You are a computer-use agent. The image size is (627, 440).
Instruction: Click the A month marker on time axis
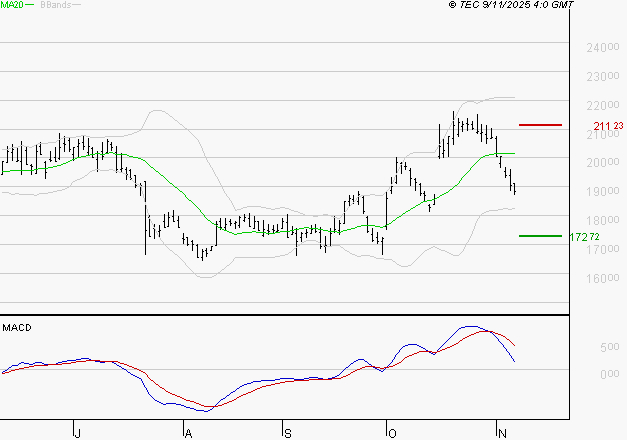click(x=188, y=433)
